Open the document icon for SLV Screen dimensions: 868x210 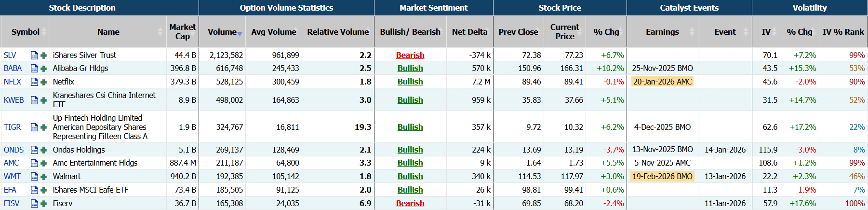pos(34,55)
